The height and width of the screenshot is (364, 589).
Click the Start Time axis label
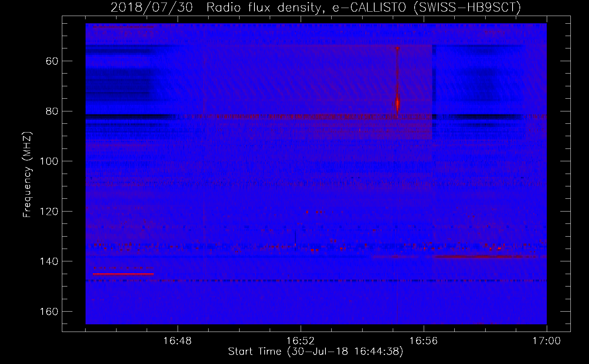(x=316, y=352)
